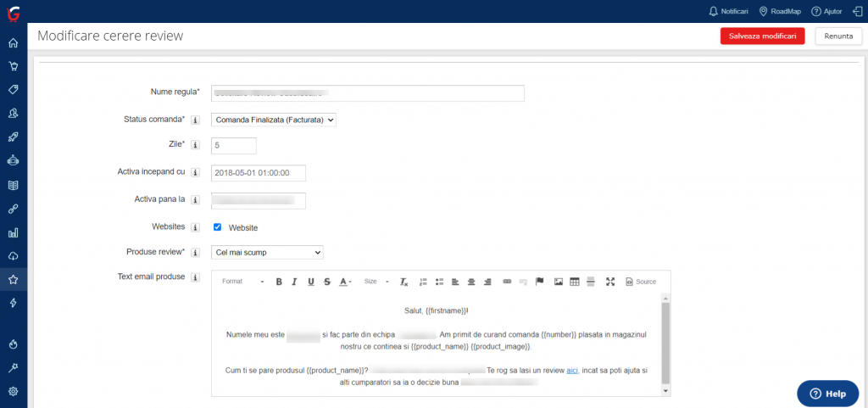Open the Produse review dropdown
Screen dimensions: 868x408
[267, 253]
